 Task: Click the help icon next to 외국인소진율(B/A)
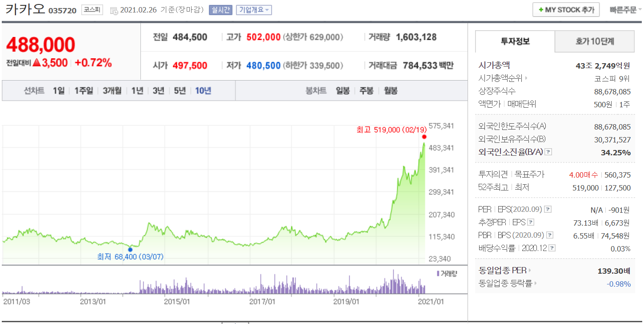click(548, 152)
